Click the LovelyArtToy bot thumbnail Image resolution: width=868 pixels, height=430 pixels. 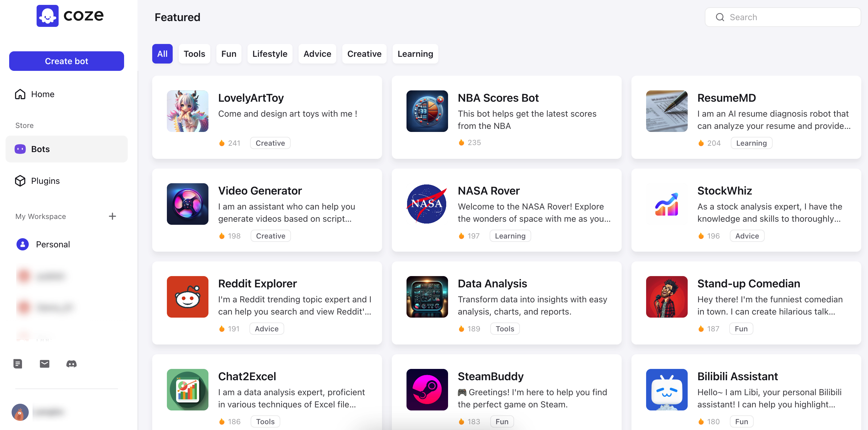coord(188,111)
